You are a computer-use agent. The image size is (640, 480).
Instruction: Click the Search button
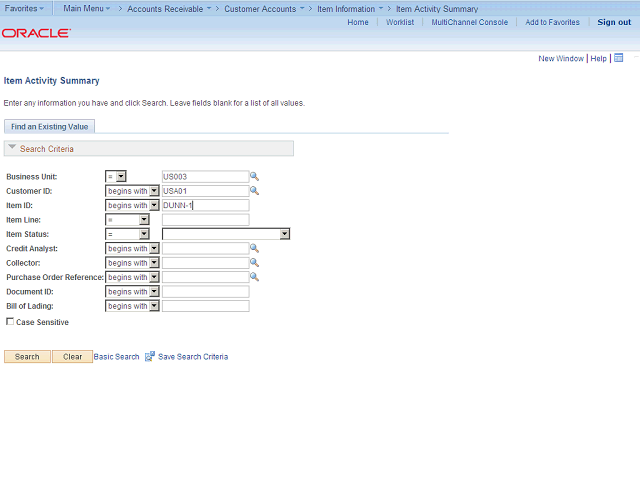click(x=27, y=357)
